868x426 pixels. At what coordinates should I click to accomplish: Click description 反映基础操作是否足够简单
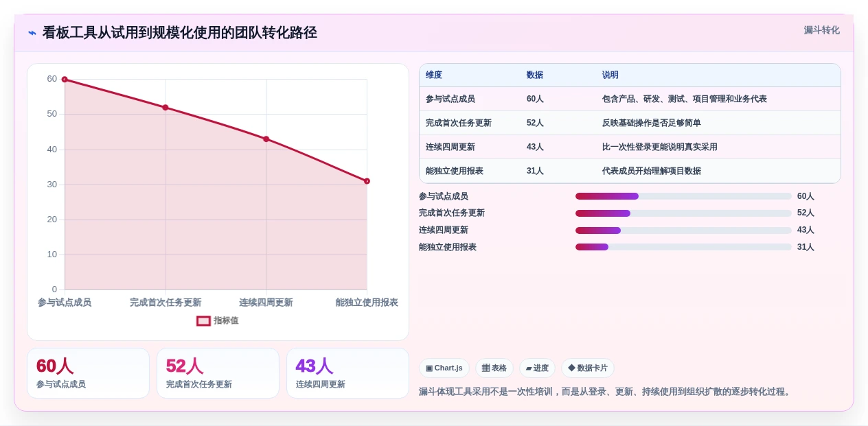point(652,123)
